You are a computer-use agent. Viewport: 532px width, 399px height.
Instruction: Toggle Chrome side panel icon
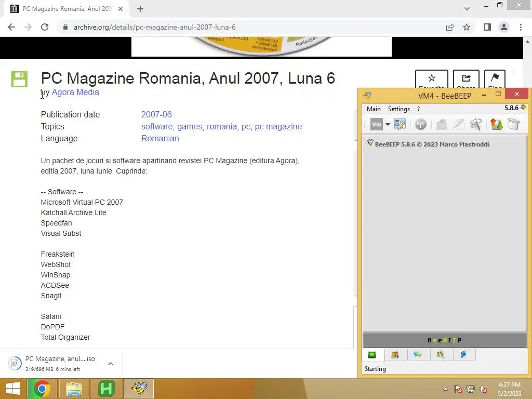point(487,27)
